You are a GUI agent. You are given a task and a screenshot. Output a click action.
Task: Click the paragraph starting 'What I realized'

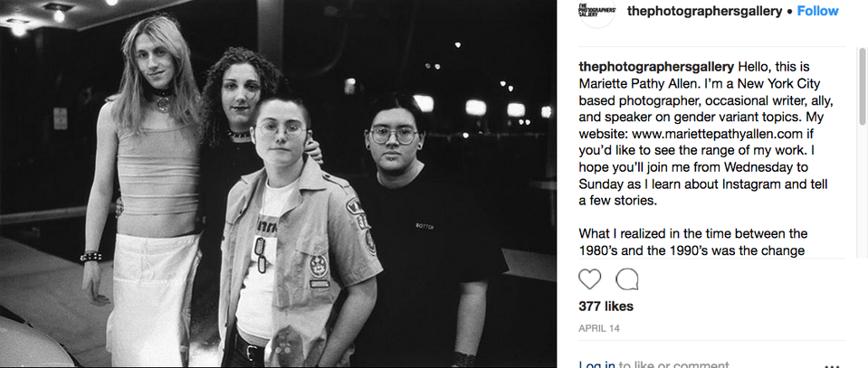692,241
